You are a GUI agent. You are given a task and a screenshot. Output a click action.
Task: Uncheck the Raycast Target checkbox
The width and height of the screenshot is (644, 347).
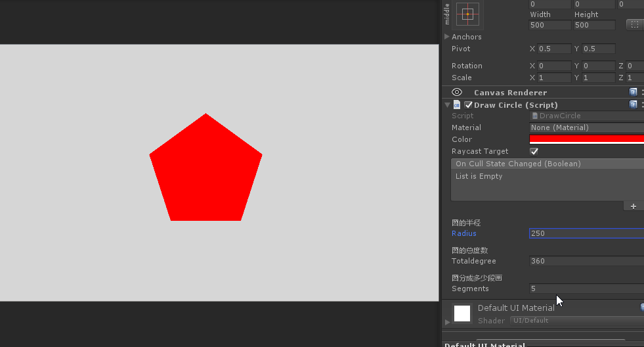click(534, 151)
